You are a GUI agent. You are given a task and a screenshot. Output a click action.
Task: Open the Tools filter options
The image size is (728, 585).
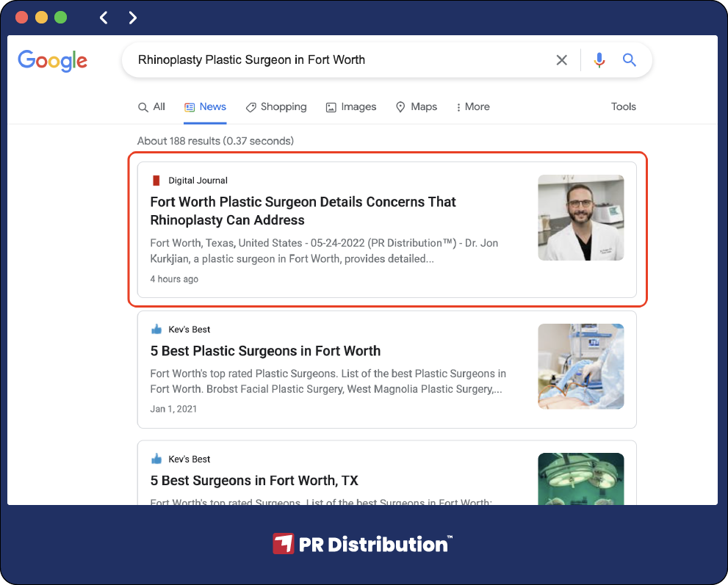point(623,107)
